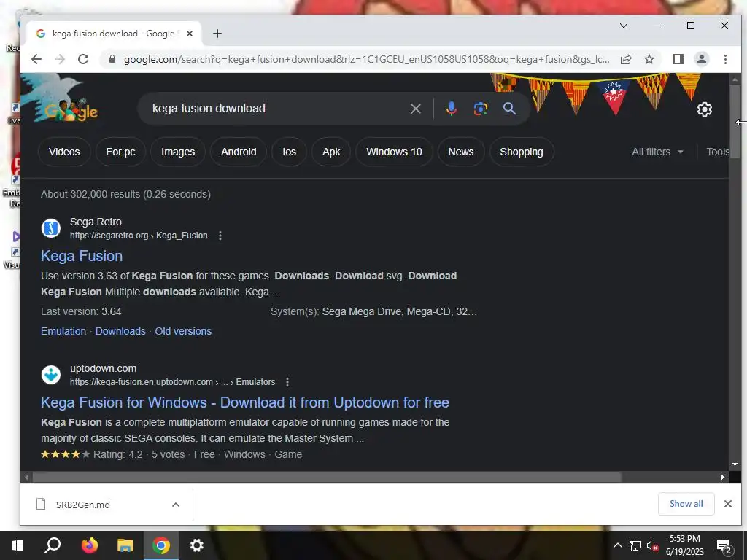This screenshot has height=560, width=747.
Task: Open the Old versions sitelink
Action: pos(183,332)
